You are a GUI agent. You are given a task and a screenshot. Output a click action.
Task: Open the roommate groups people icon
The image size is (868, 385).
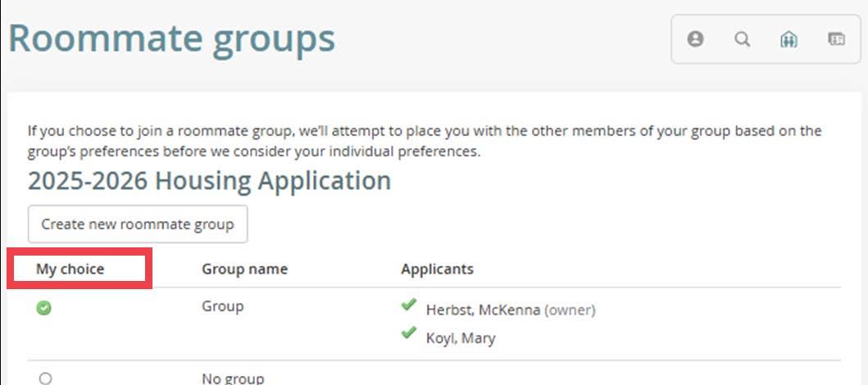[x=788, y=39]
